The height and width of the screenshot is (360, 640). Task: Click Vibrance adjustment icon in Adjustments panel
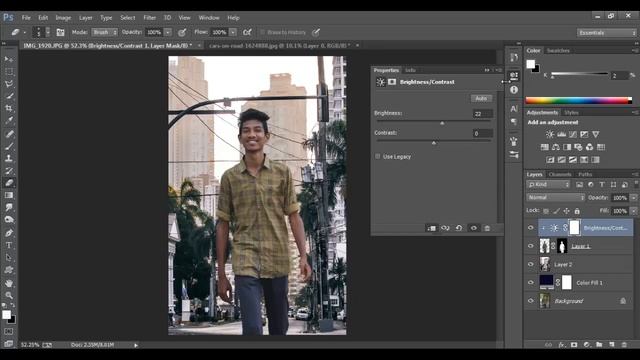point(596,134)
